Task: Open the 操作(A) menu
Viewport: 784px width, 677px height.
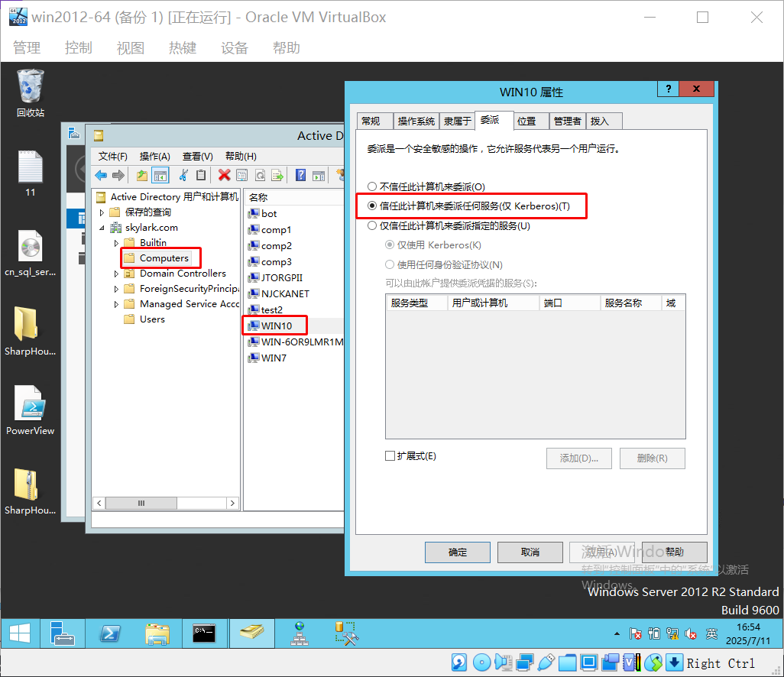Action: tap(154, 156)
